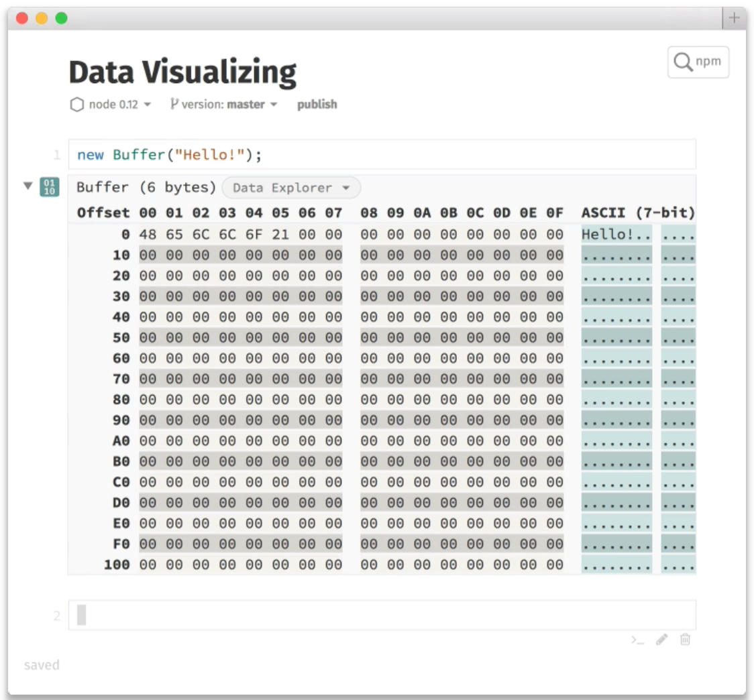Image resolution: width=754 pixels, height=700 pixels.
Task: Click line number 1 of the code cell
Action: pyautogui.click(x=57, y=155)
